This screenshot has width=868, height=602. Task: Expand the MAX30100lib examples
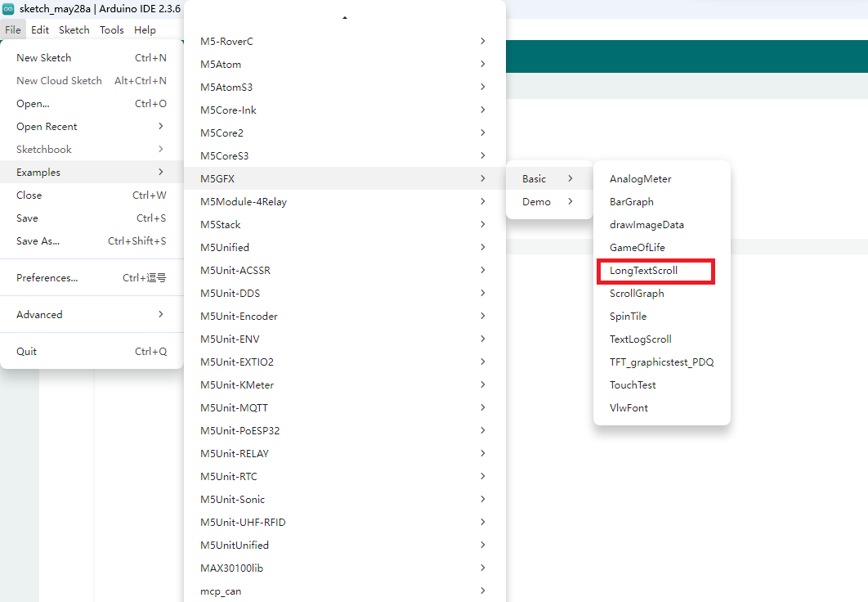pos(344,568)
